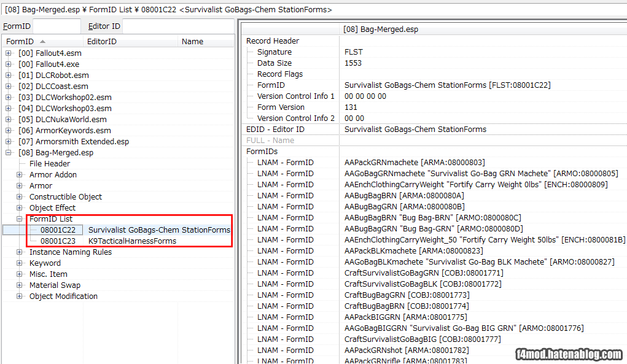This screenshot has width=627, height=364.
Task: Expand the [06] ArmorKeywords.esm node
Action: [9, 130]
